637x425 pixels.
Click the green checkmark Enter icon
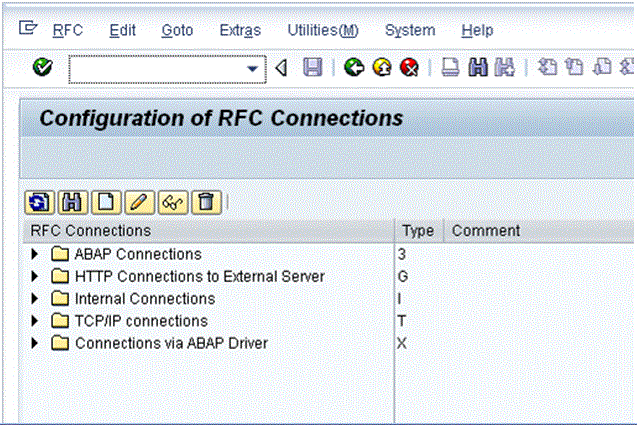[x=43, y=67]
